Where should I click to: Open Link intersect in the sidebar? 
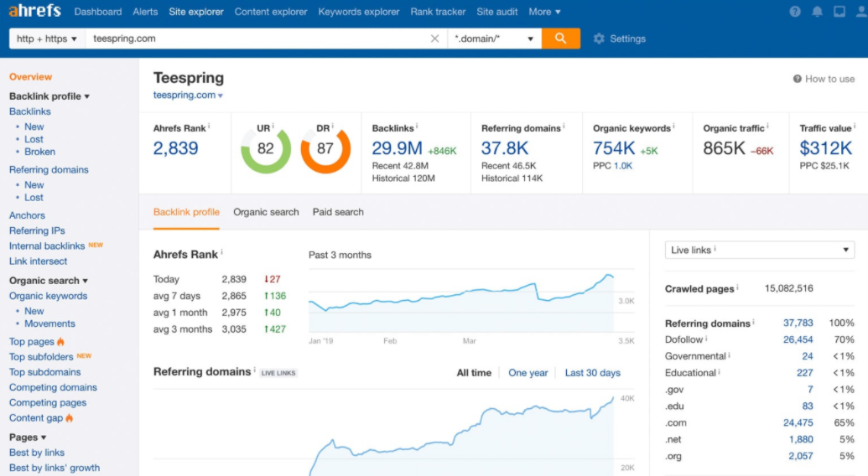39,261
